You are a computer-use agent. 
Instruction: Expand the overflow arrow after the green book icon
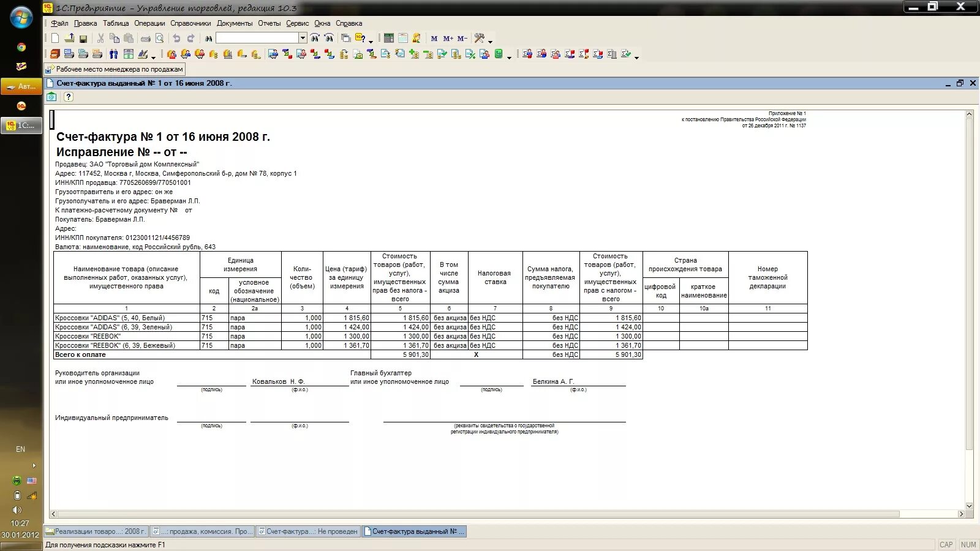pyautogui.click(x=509, y=58)
